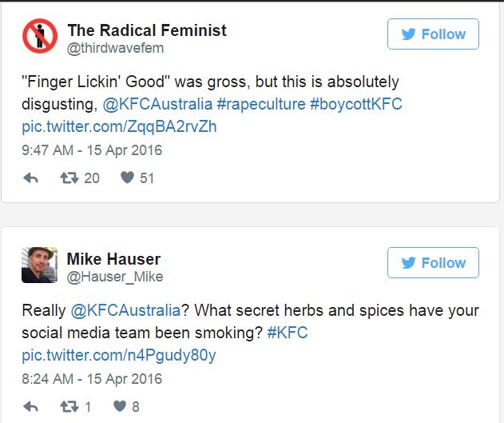Open the @Hauser_Mike handle

(x=114, y=277)
